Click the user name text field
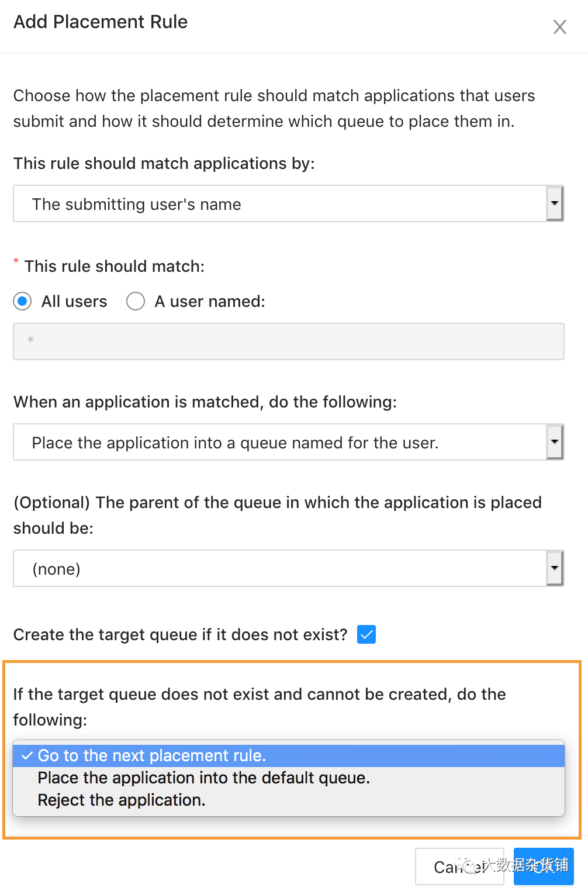This screenshot has height=891, width=588. pos(288,341)
